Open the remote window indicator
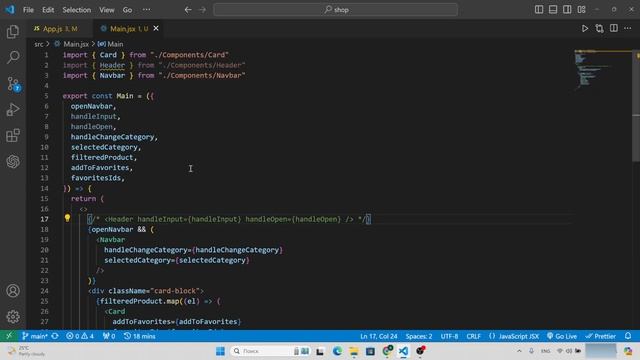This screenshot has width=640, height=360. (x=9, y=336)
